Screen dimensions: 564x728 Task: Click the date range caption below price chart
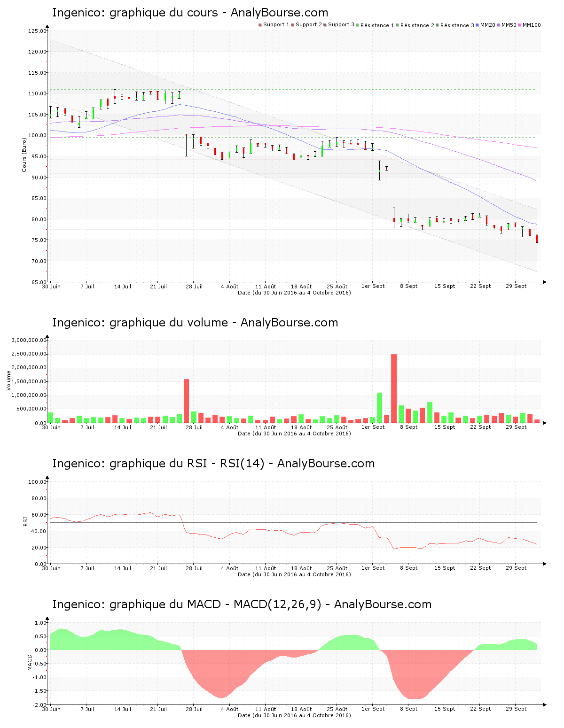click(294, 293)
